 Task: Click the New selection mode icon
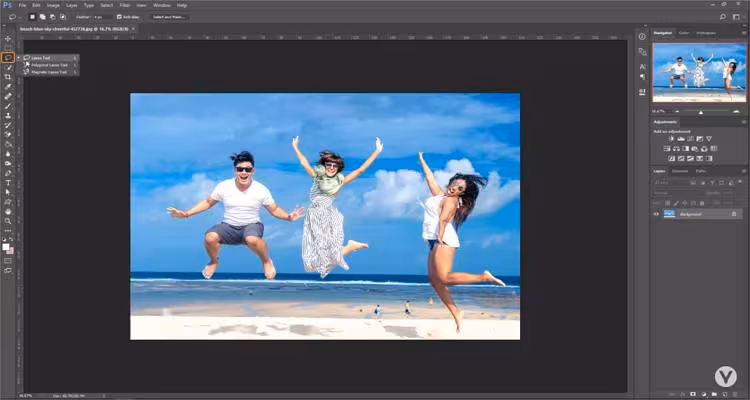pyautogui.click(x=33, y=17)
